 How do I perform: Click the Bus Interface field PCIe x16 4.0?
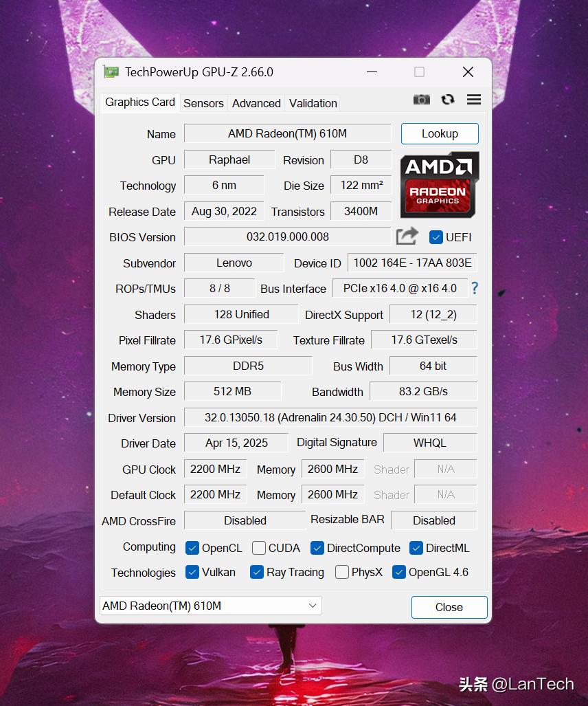click(400, 289)
